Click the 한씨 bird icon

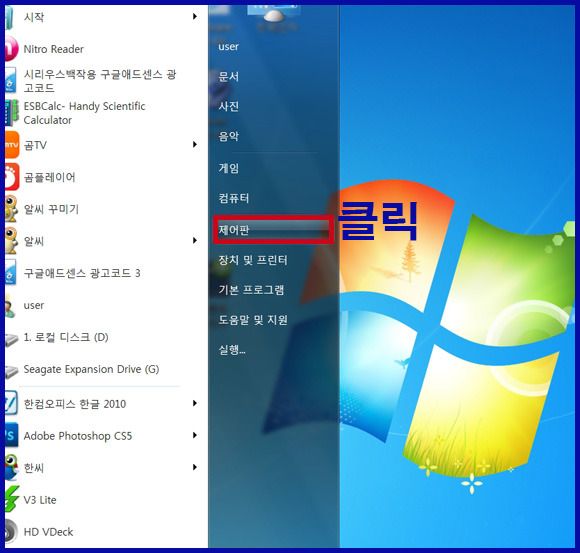click(x=11, y=467)
